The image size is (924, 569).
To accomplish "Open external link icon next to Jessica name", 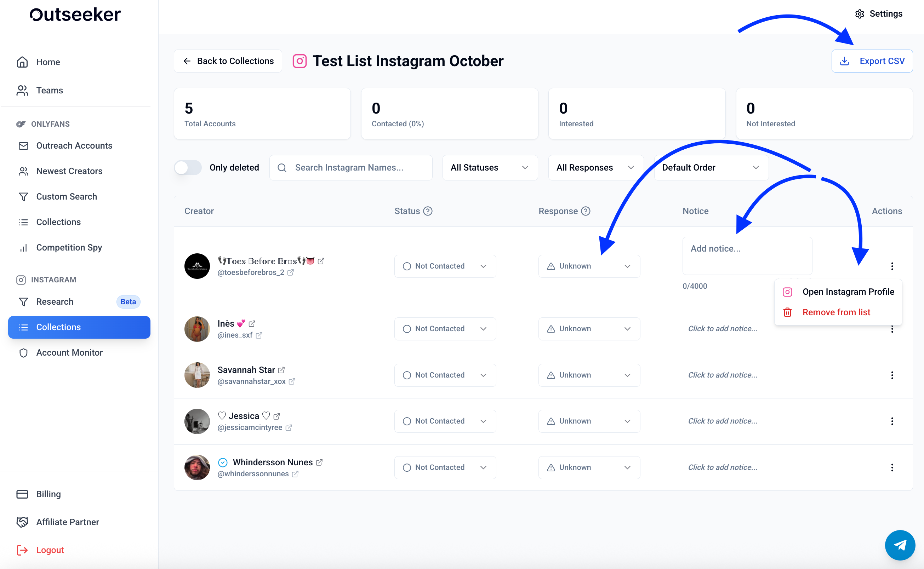I will (277, 416).
